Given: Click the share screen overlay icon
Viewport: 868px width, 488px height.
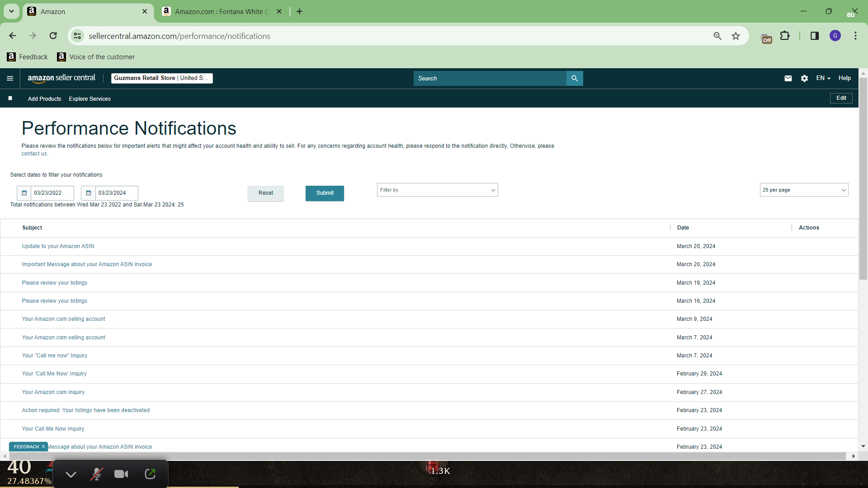Looking at the screenshot, I should pos(150,474).
